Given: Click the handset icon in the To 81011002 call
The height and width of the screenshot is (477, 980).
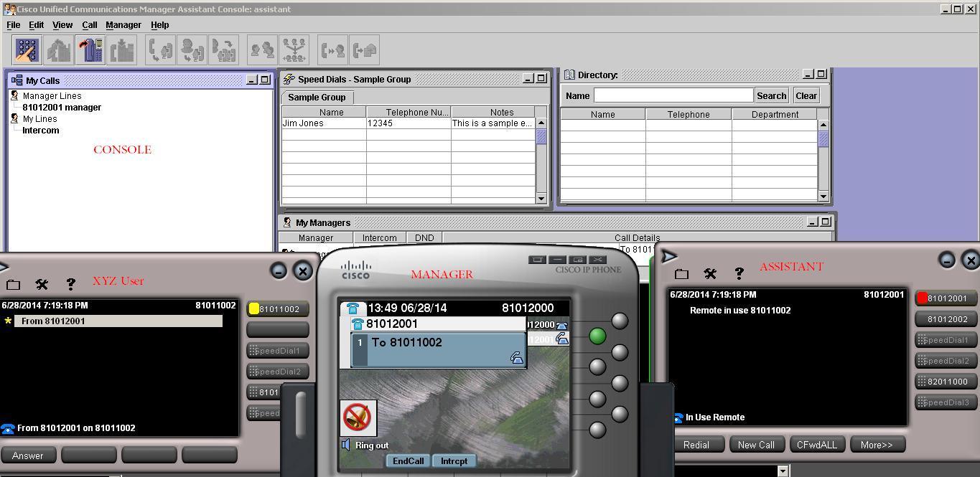Looking at the screenshot, I should tap(517, 358).
